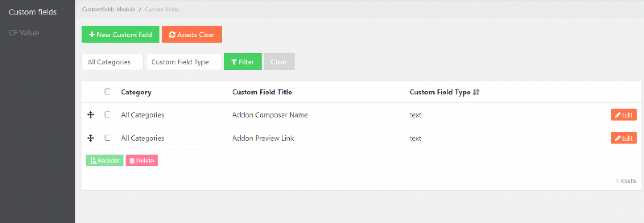Edit the Addon Composer Name field
This screenshot has width=644, height=223.
(x=623, y=115)
